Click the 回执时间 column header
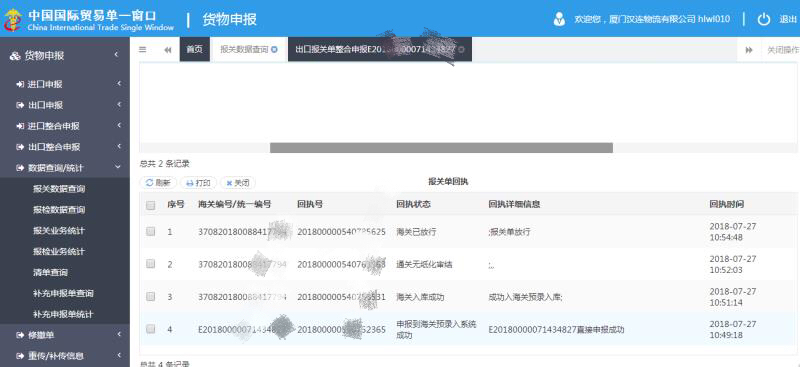Screen dimensions: 800x367 pyautogui.click(x=727, y=204)
